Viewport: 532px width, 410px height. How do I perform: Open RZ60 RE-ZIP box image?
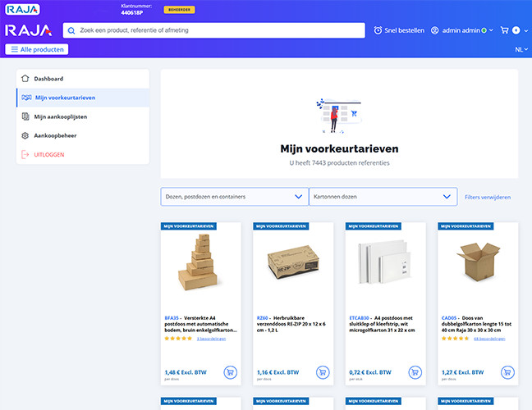click(x=293, y=262)
